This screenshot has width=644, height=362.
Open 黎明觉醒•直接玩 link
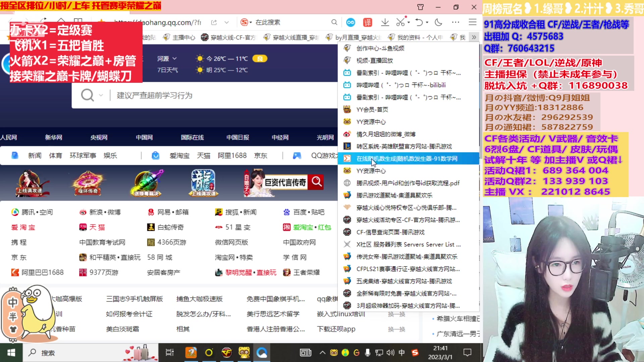click(x=246, y=273)
